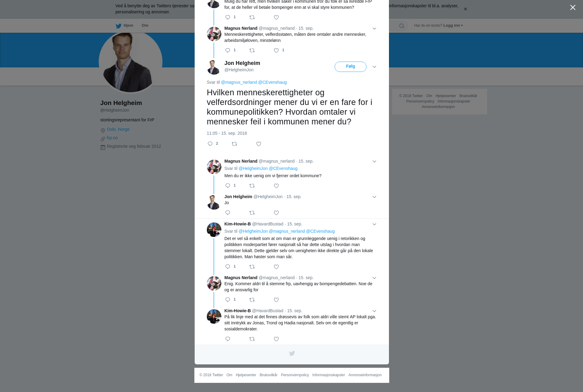This screenshot has height=392, width=583.
Task: Open the Om menu item in top bar
Action: tap(145, 25)
